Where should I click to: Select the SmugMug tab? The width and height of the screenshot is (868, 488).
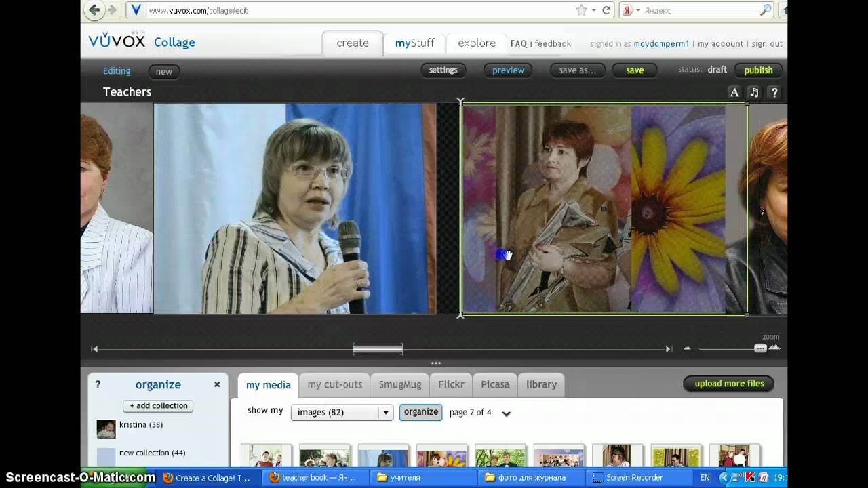pyautogui.click(x=400, y=384)
